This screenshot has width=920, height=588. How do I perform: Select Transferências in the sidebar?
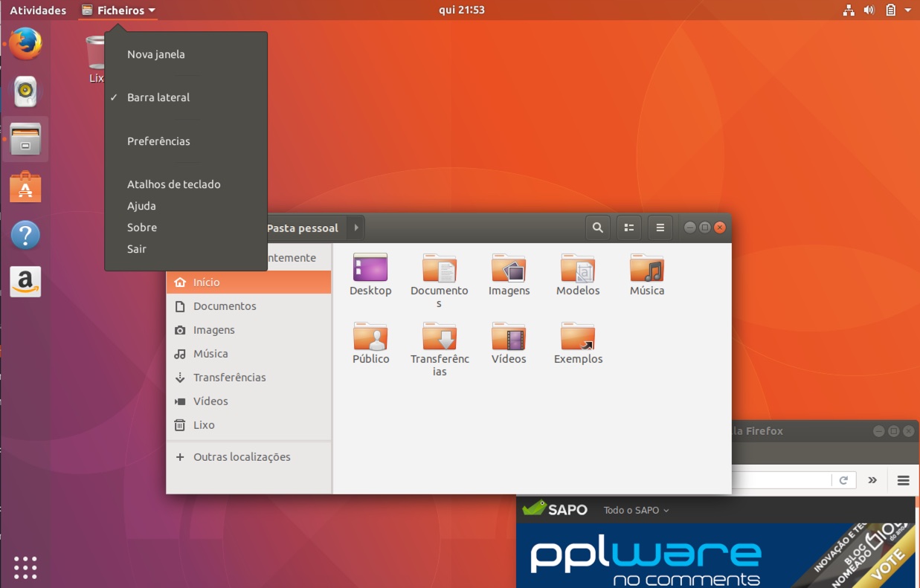click(229, 378)
